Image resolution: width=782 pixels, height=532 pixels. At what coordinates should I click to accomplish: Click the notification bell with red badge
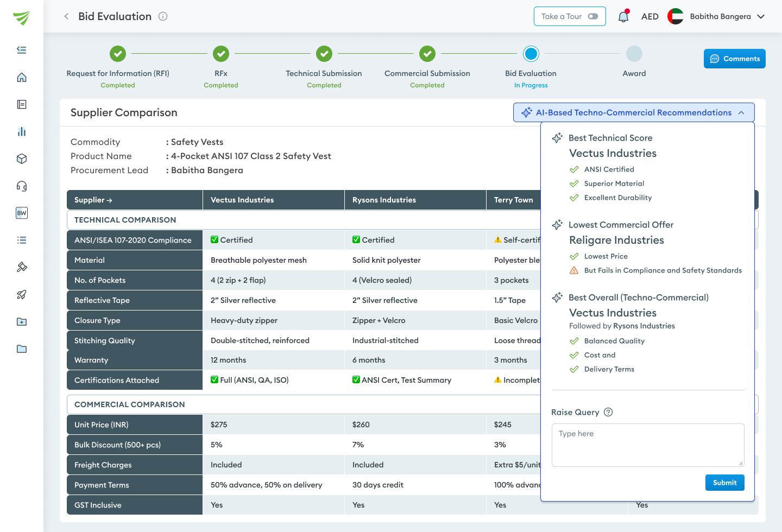pyautogui.click(x=623, y=16)
